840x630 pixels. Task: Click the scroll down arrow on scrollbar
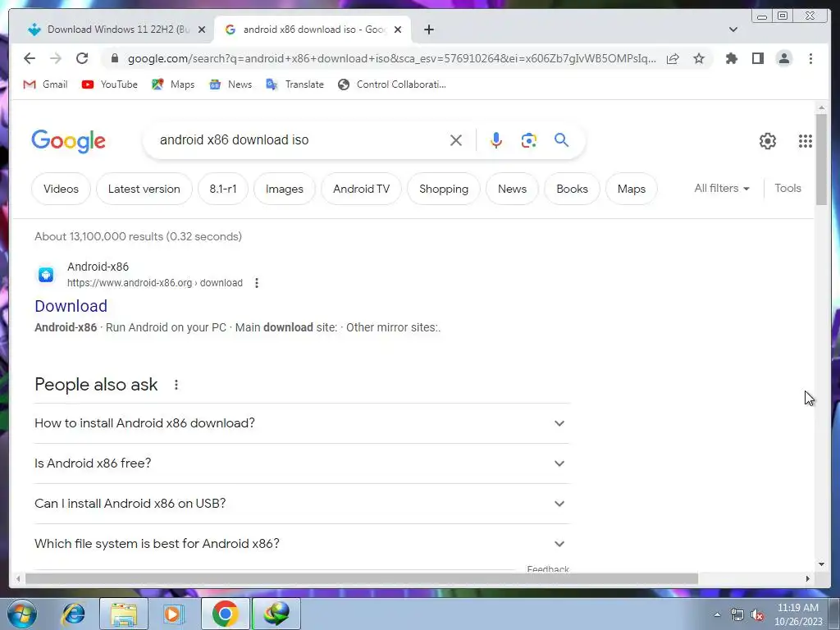tap(821, 564)
